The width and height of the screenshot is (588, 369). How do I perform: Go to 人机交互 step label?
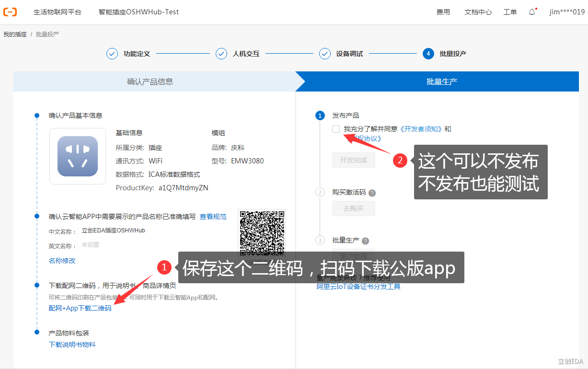point(246,54)
